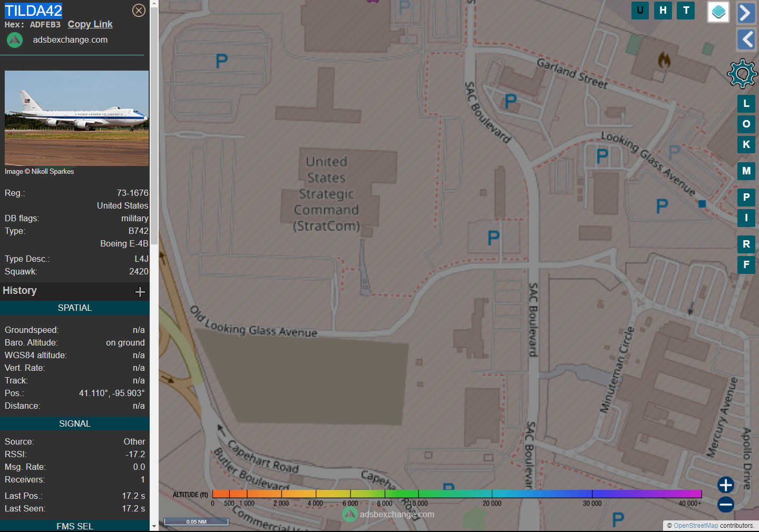
Task: Toggle the M map option button
Action: click(746, 171)
